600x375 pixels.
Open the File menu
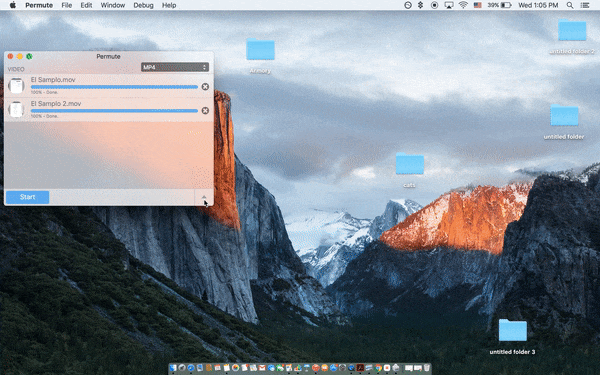click(67, 5)
